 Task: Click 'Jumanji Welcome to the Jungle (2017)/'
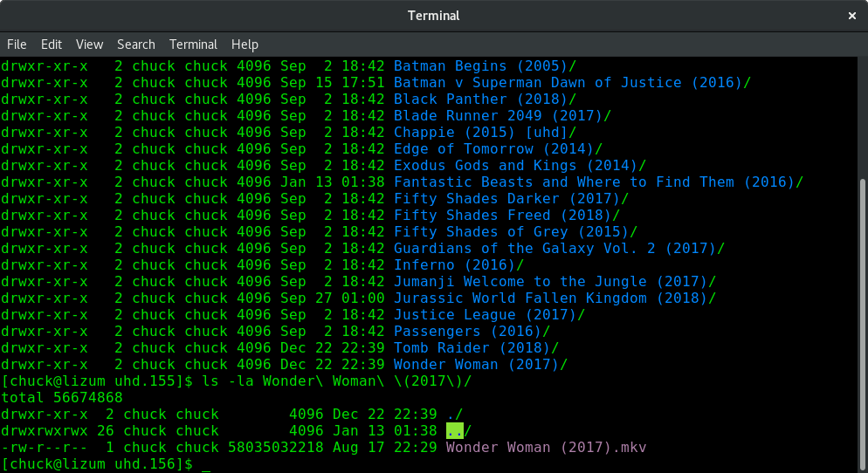click(x=555, y=282)
